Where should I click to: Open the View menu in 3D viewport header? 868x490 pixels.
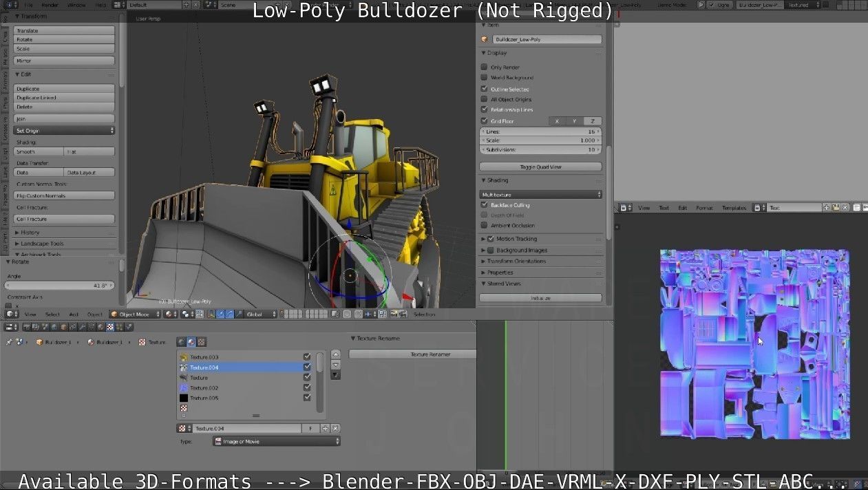point(30,314)
